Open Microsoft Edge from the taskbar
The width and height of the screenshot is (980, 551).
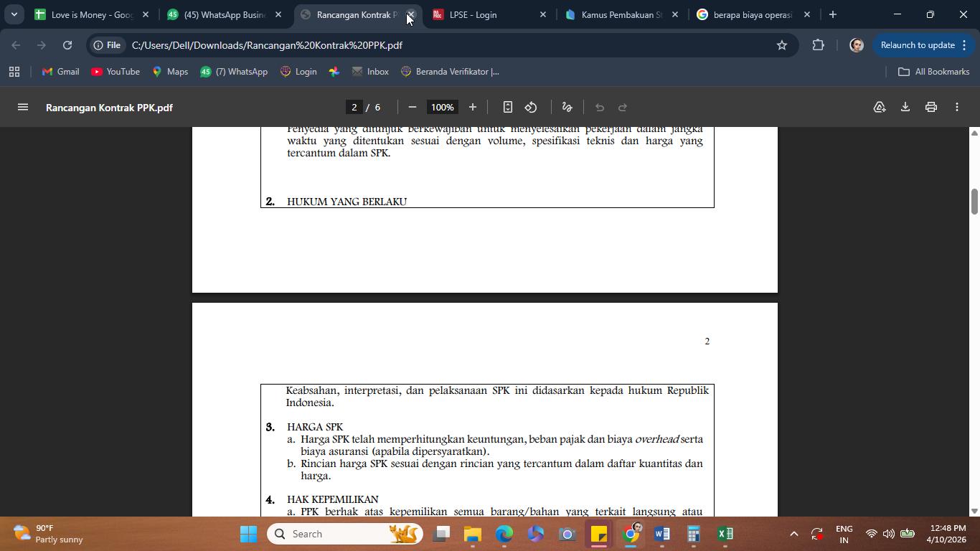tap(504, 534)
